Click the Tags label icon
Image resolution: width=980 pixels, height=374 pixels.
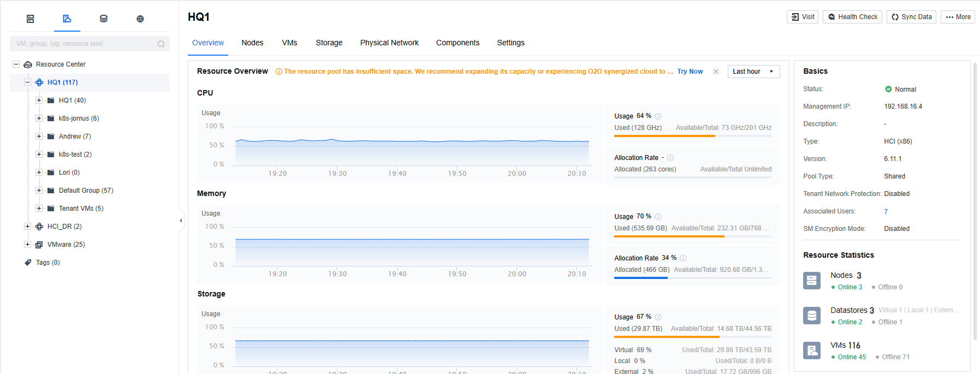click(28, 263)
